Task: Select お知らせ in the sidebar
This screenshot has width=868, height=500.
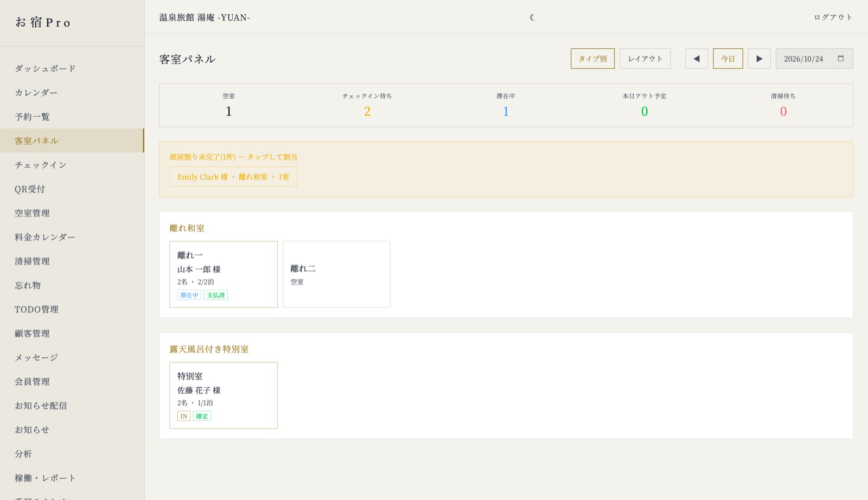Action: 72,430
